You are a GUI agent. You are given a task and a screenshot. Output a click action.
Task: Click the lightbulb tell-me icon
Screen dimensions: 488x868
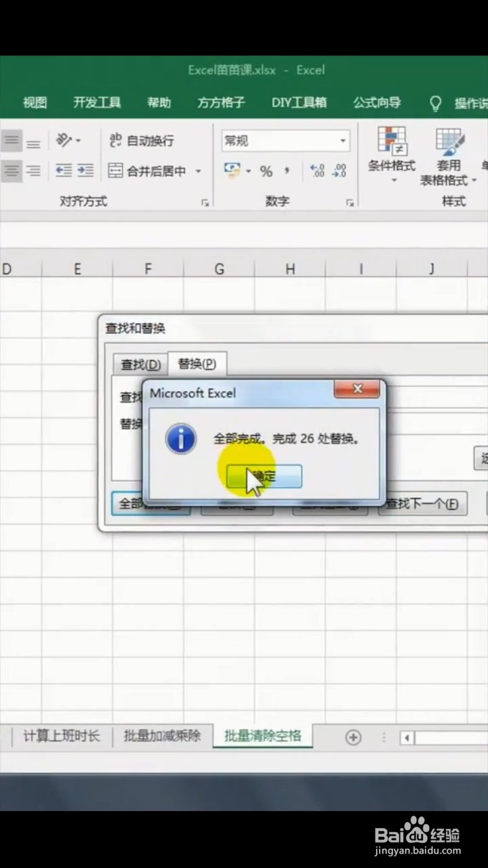436,103
